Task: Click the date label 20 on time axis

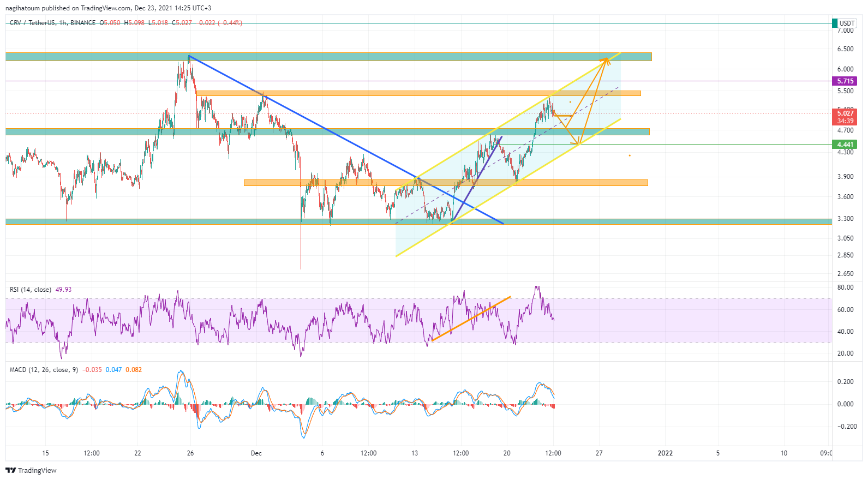Action: pos(507,453)
